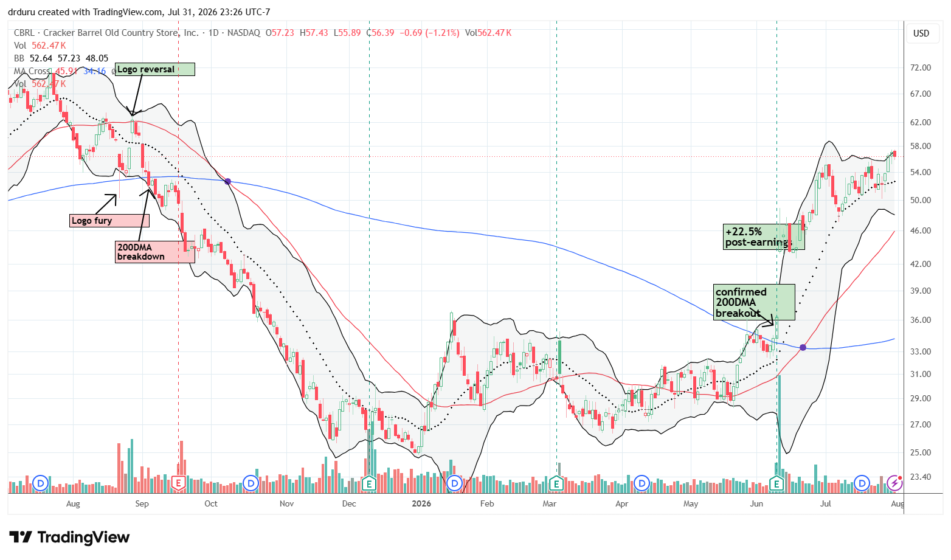Click the dividend marker in mid-July 2026
Image resolution: width=951 pixels, height=560 pixels.
coord(862,483)
